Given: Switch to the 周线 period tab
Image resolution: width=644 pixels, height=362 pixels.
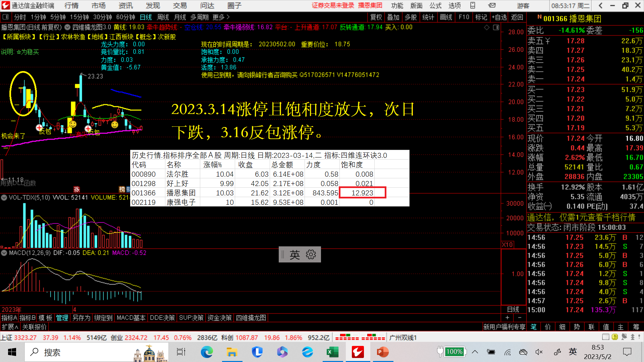Looking at the screenshot, I should [x=163, y=17].
